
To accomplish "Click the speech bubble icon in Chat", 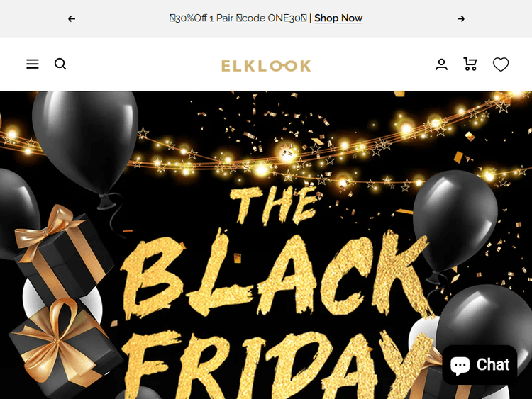I will coord(460,365).
